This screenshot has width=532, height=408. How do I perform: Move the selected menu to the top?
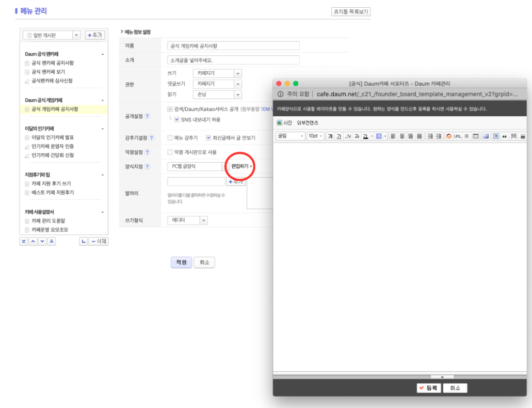pyautogui.click(x=52, y=241)
